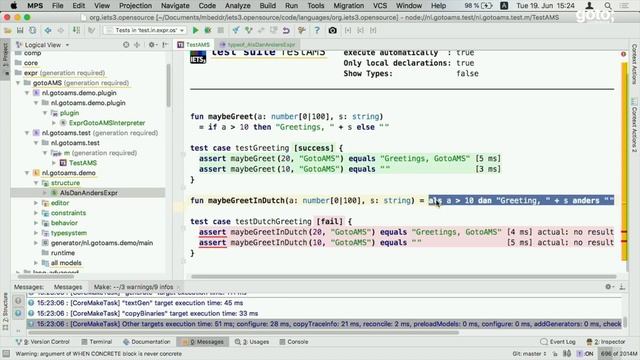
Task: Click Git: master branch widget
Action: [529, 353]
